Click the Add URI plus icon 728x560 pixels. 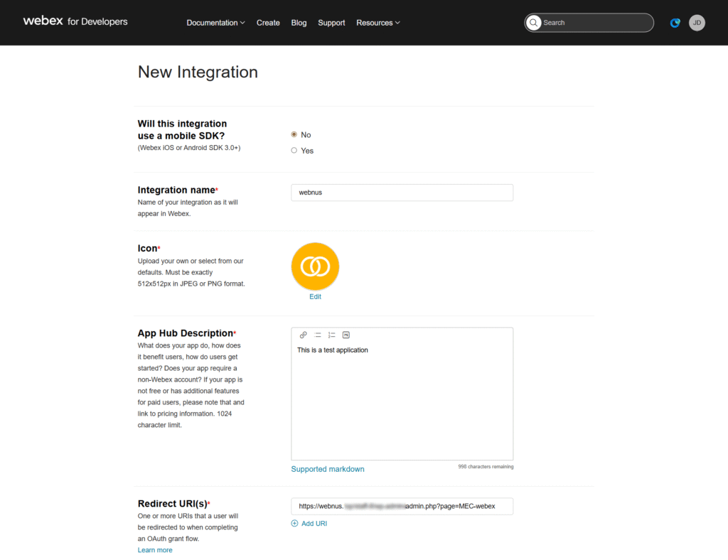294,523
